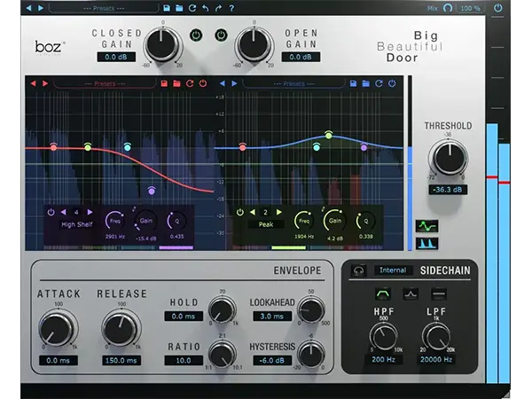Toggle band 2 power in open EQ panel

[240, 213]
